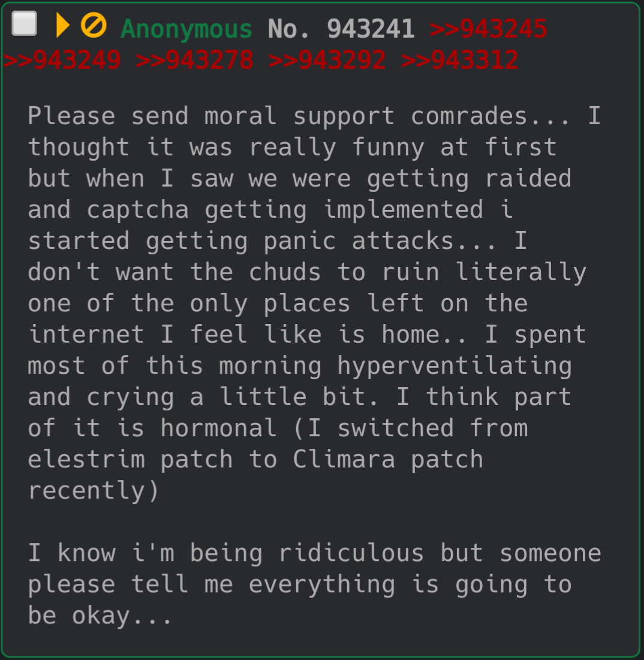Click the word 'hyperventilating' in the post

click(455, 366)
